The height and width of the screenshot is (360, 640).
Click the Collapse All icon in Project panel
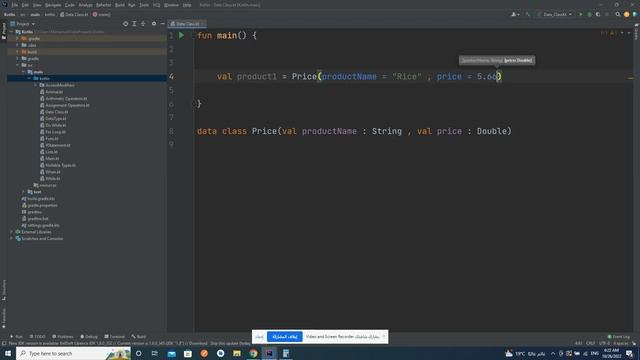point(143,24)
